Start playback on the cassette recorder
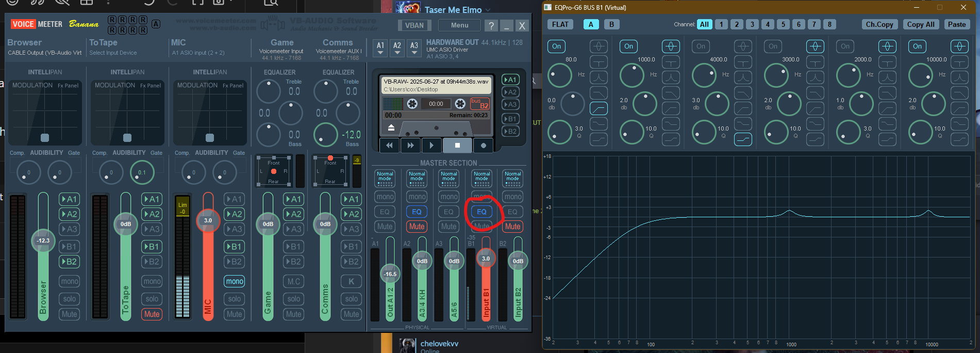Viewport: 980px width, 353px height. [x=431, y=146]
